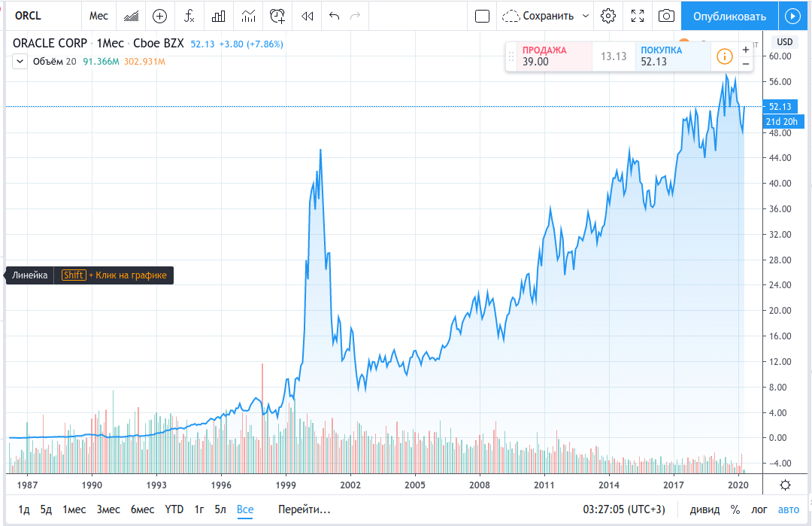Undo the last chart action
This screenshot has height=526, width=812.
[x=335, y=16]
